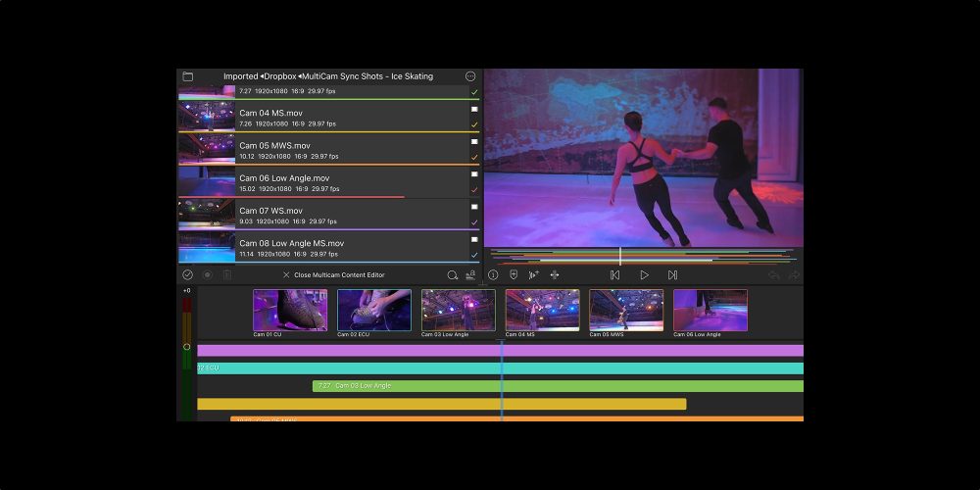Skip to the next edit point

tap(672, 275)
